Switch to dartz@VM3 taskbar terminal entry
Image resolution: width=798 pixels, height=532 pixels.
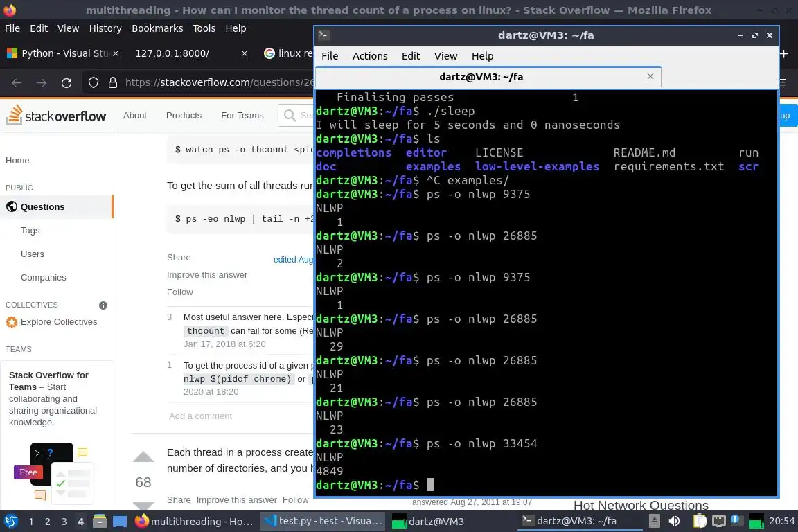pyautogui.click(x=429, y=522)
